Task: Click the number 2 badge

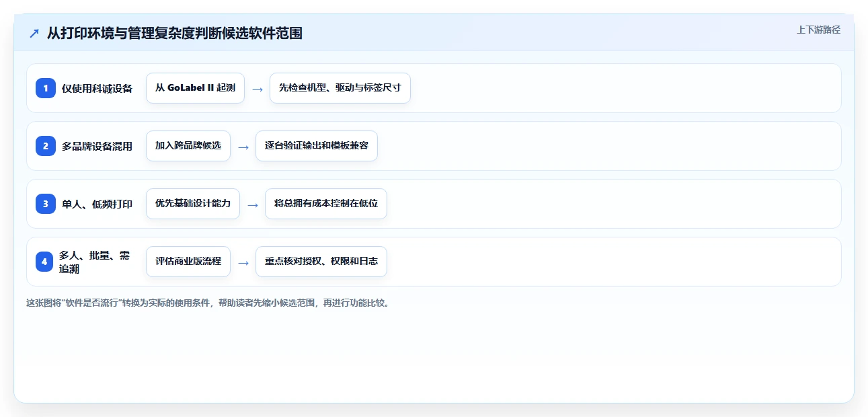Action: coord(46,146)
